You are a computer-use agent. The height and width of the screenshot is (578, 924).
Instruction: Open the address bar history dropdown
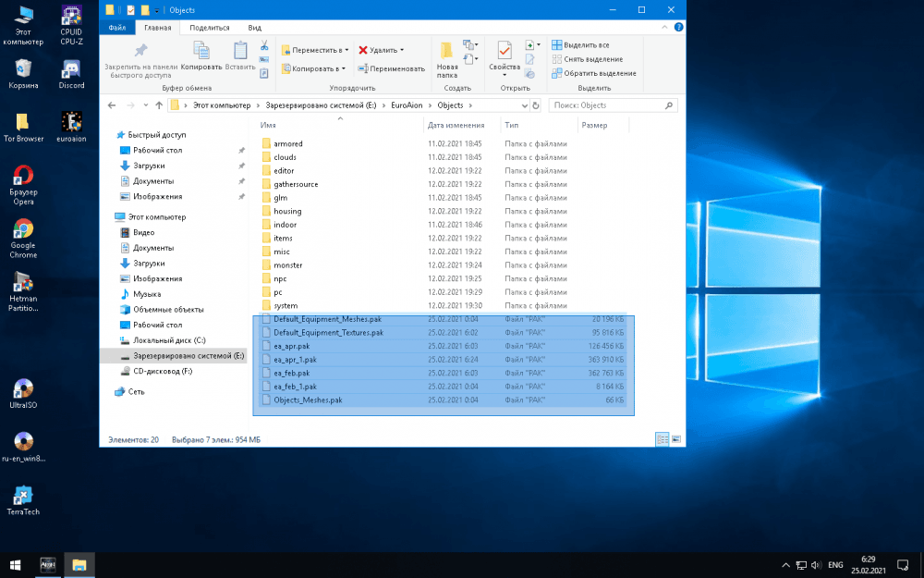tap(523, 105)
